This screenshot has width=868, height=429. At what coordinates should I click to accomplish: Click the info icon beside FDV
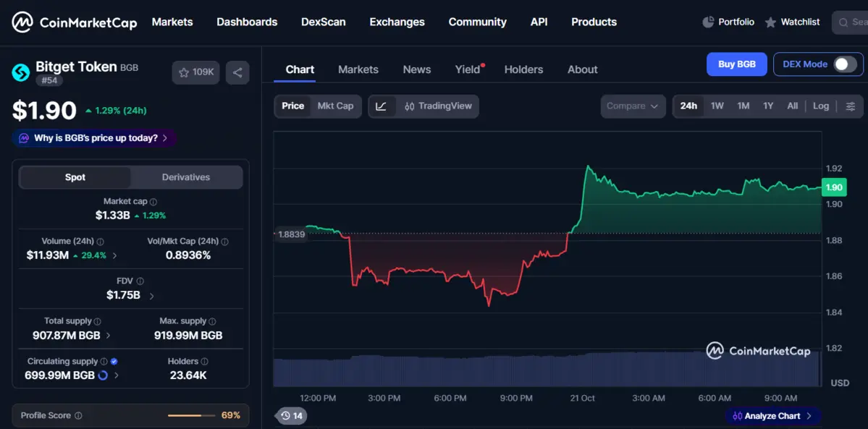140,281
